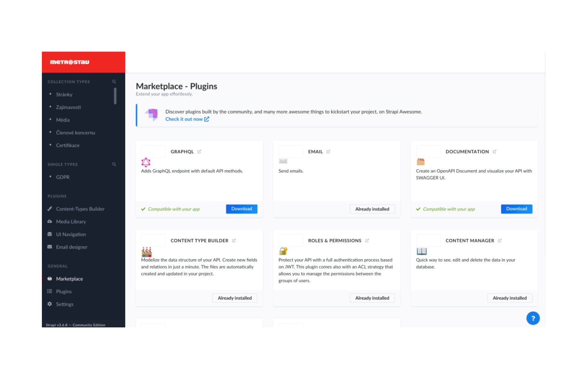Download the GraphQL plugin
Screen dimensions: 588x379
242,209
